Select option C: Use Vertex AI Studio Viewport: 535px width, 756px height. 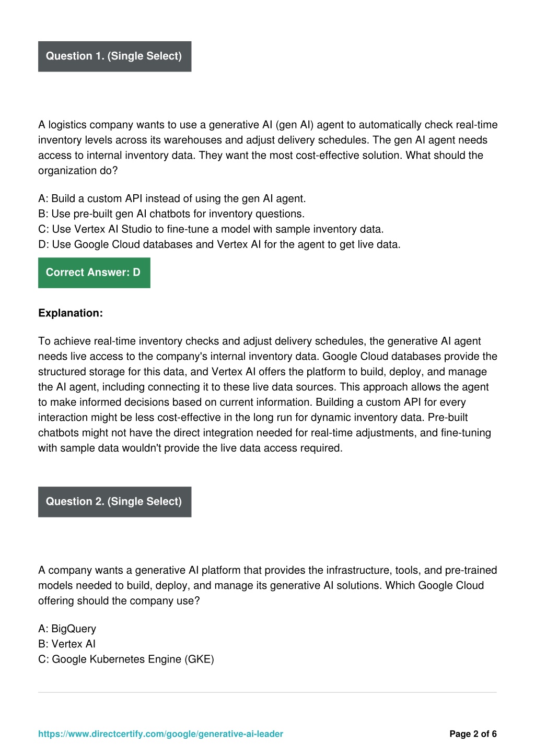(211, 229)
